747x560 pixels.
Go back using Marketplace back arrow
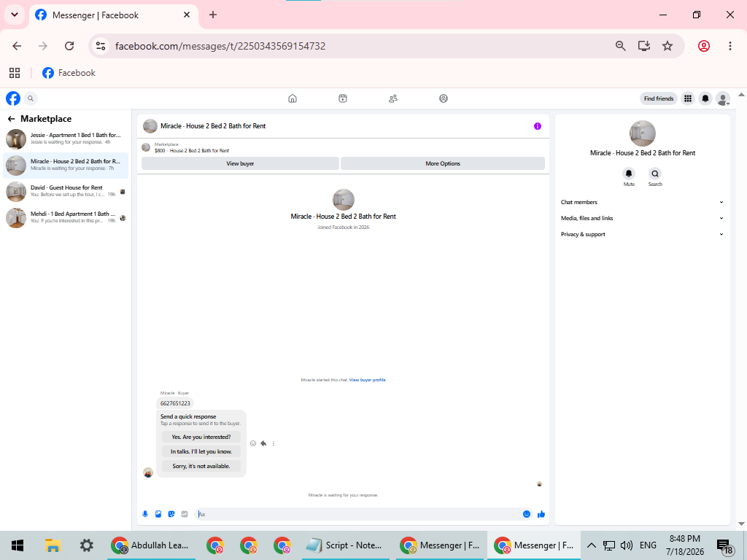12,119
